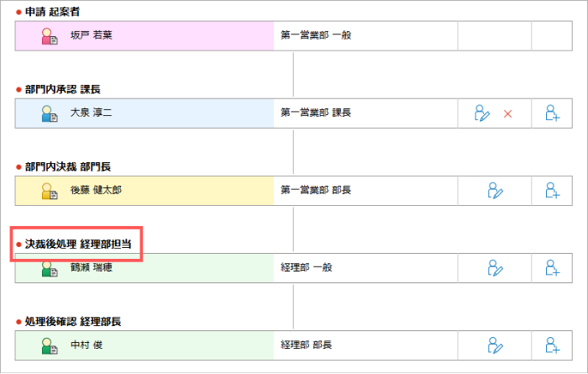
Task: Remove approver 大泉 淳二 with red X
Action: pyautogui.click(x=507, y=114)
